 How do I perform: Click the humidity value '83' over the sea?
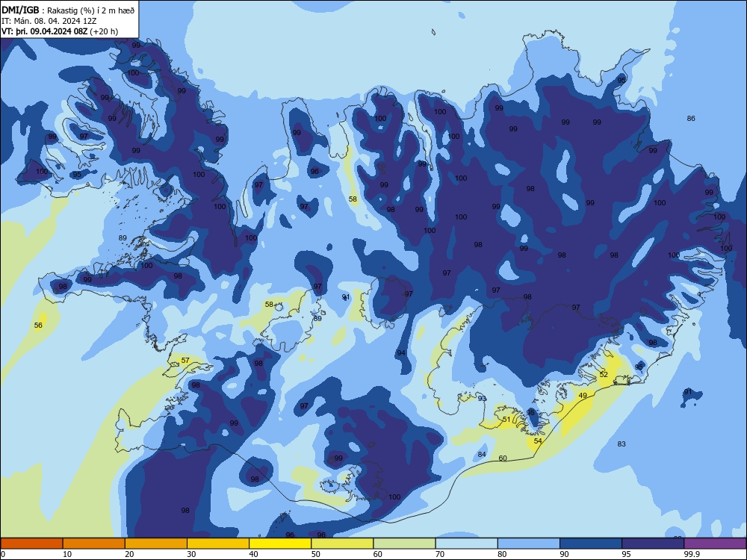pyautogui.click(x=622, y=444)
